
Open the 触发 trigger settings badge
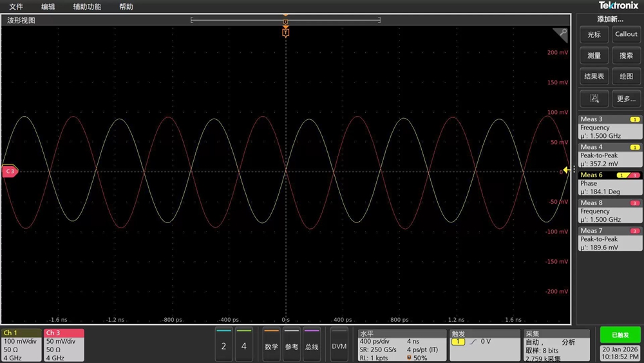pos(483,345)
